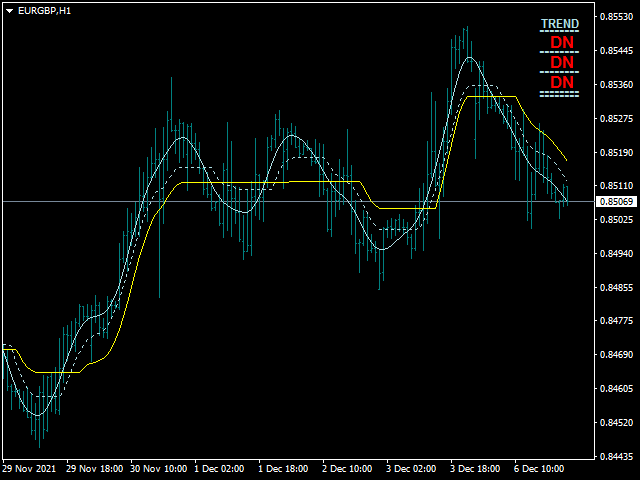Select the TREND indicator label
The image size is (640, 480).
pos(560,24)
